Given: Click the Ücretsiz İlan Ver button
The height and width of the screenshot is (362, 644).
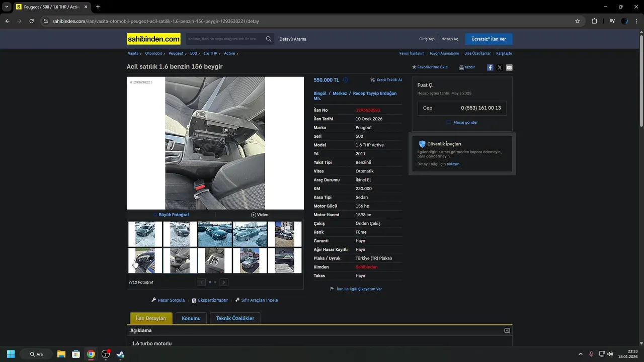Looking at the screenshot, I should tap(489, 39).
